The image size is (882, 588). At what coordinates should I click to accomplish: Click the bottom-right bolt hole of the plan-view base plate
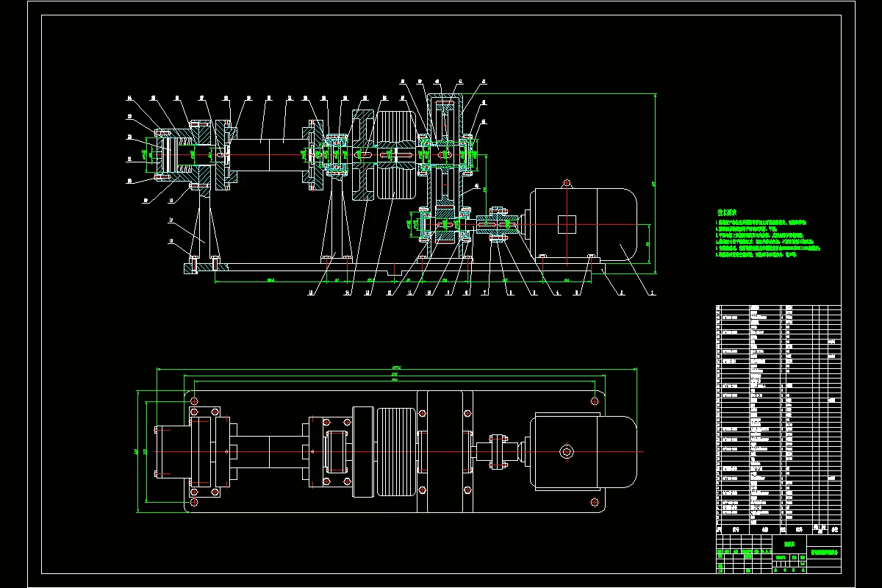pyautogui.click(x=594, y=502)
